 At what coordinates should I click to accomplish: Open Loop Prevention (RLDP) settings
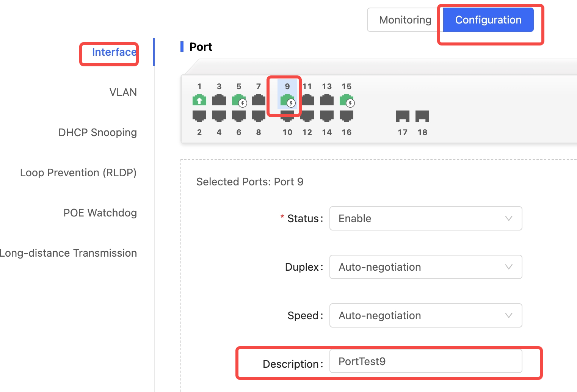click(78, 173)
